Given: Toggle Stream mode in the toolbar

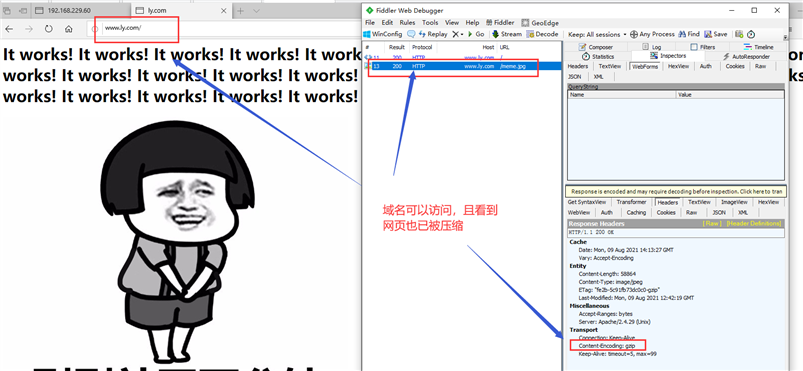Looking at the screenshot, I should pos(507,34).
